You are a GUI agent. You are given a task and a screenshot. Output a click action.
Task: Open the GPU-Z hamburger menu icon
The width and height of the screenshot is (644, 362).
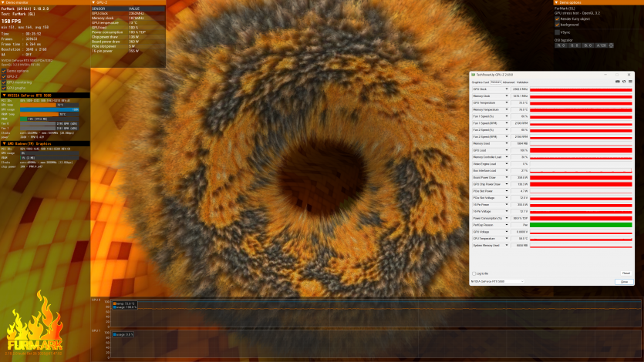[629, 82]
